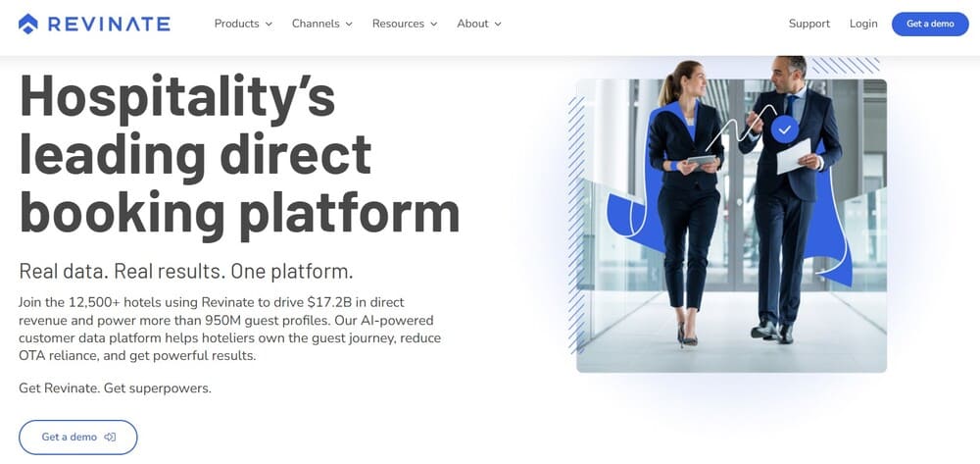980x464 pixels.
Task: Click the paragraph starting 'Join the 12,500+ hotels'
Action: click(x=230, y=329)
